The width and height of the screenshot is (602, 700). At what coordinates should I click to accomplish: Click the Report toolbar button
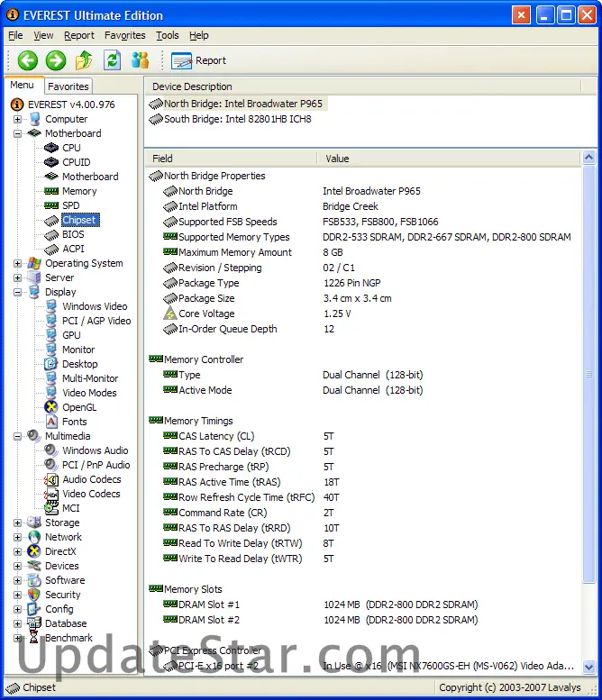(199, 60)
